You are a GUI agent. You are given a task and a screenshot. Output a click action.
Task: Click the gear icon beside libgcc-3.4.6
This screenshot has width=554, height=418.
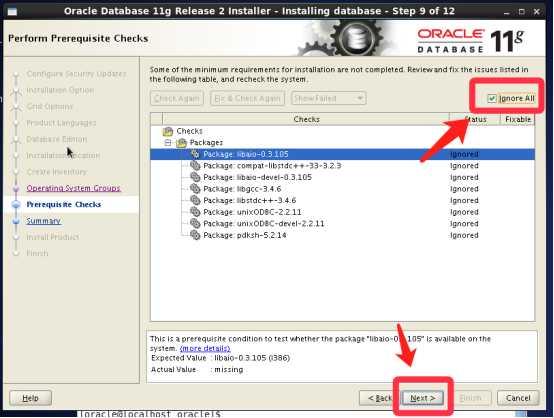[x=195, y=189]
